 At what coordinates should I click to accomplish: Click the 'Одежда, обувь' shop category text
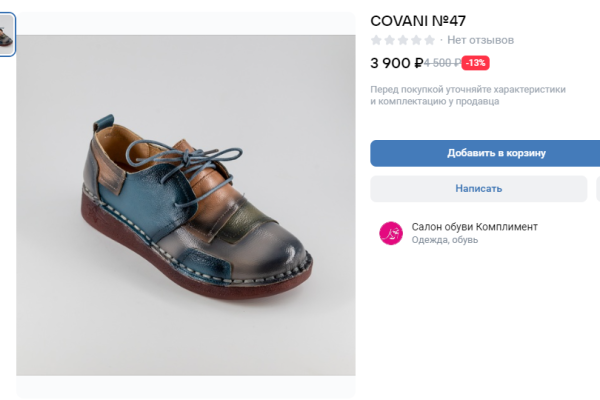(445, 240)
